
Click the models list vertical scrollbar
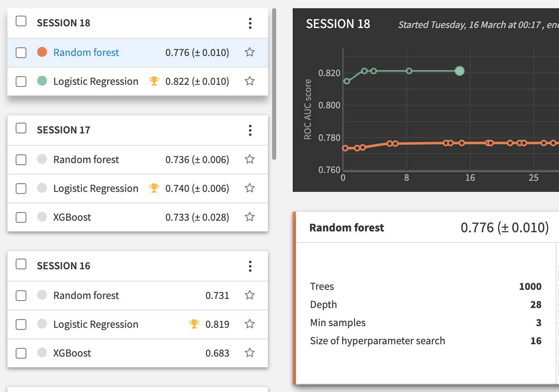pyautogui.click(x=274, y=84)
